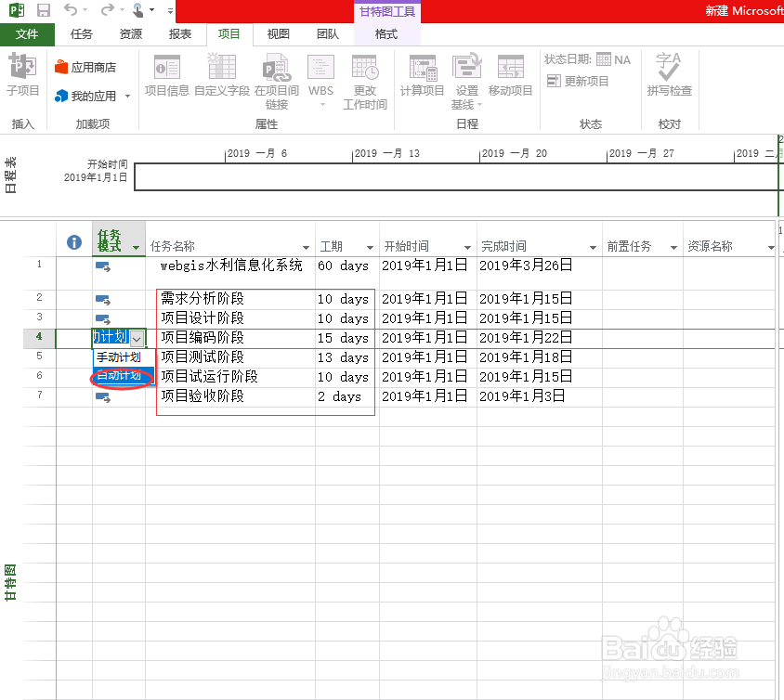
Task: Choose 自动计划 from the dropdown list
Action: click(124, 375)
